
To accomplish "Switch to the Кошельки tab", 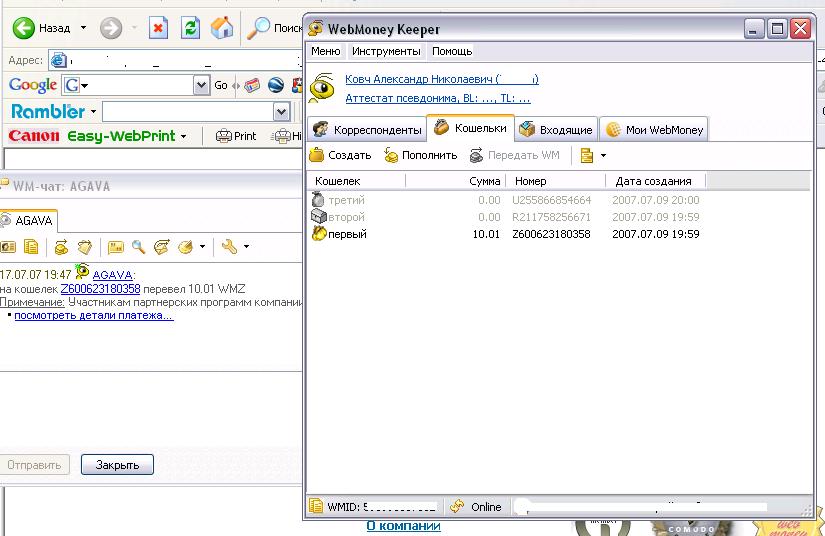I will 470,128.
